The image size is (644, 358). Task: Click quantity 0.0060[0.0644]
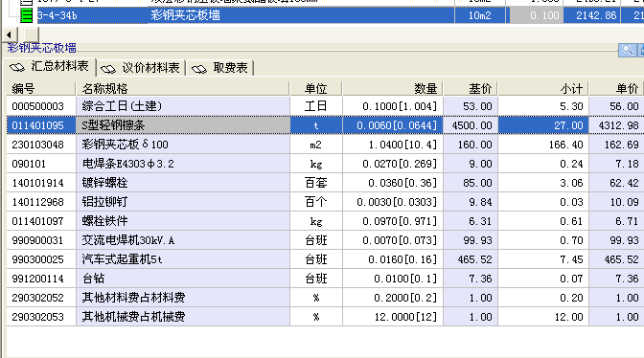393,125
